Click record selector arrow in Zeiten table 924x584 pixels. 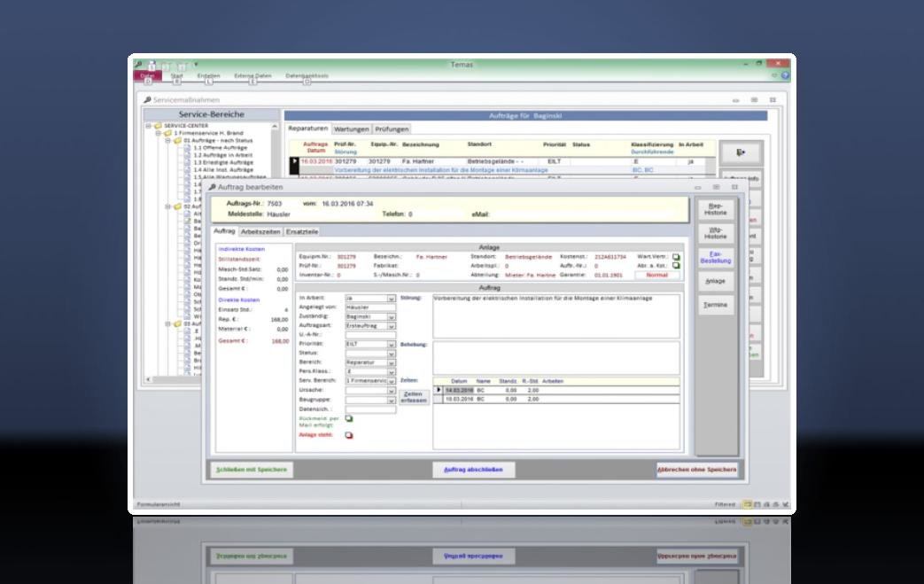pos(438,390)
